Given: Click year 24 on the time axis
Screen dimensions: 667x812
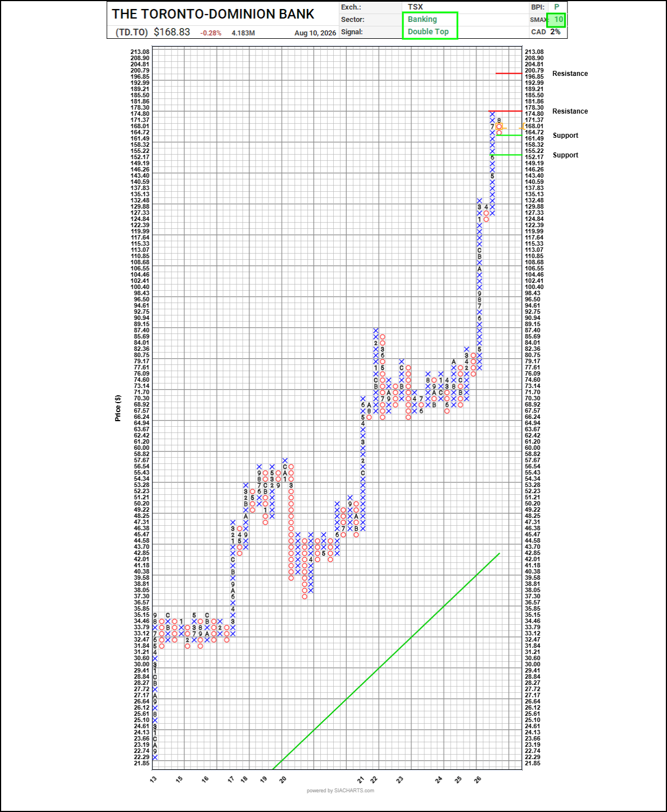Looking at the screenshot, I should point(439,779).
